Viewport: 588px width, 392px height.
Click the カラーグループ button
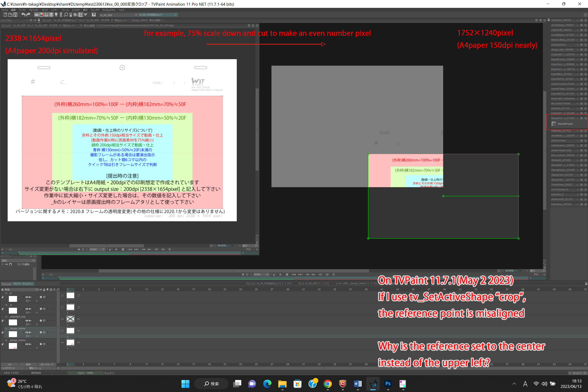(x=47, y=365)
